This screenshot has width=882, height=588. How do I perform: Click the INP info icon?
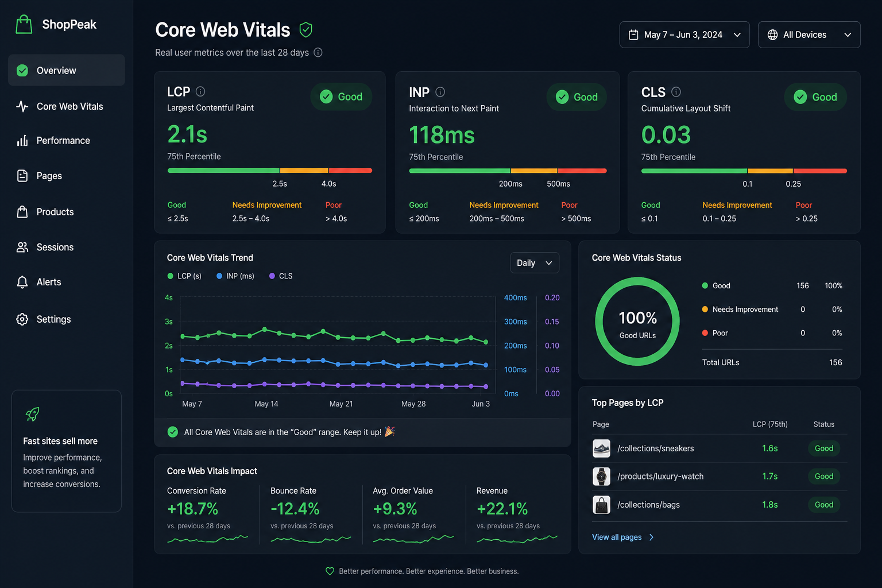click(440, 92)
